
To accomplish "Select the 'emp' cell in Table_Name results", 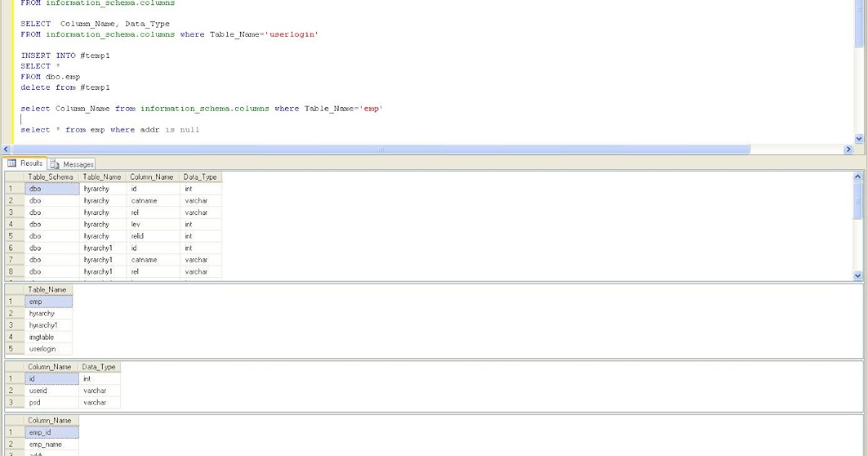I will (x=47, y=301).
